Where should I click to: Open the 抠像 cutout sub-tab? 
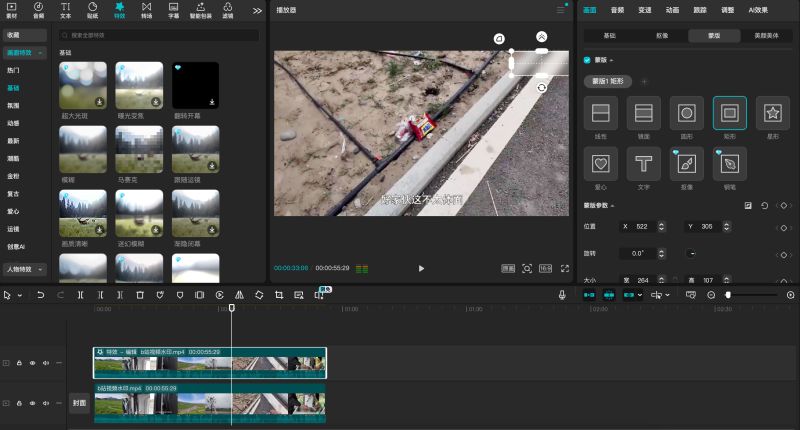(x=662, y=36)
